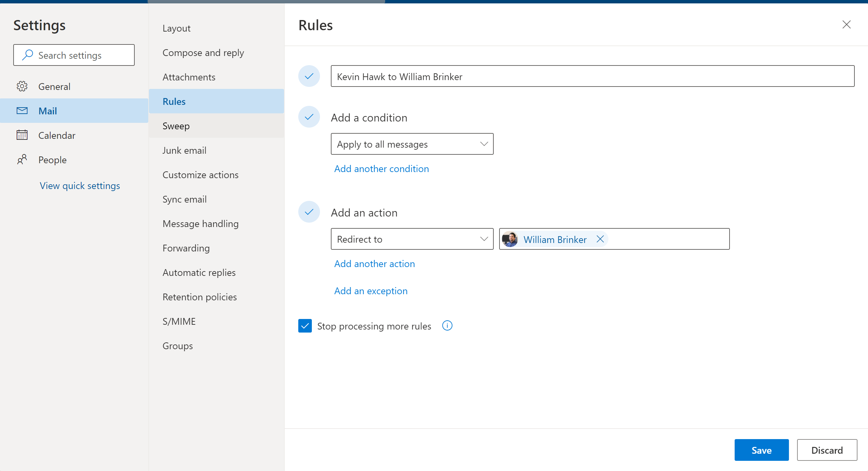
Task: Open the Apply to all messages dropdown
Action: click(412, 144)
